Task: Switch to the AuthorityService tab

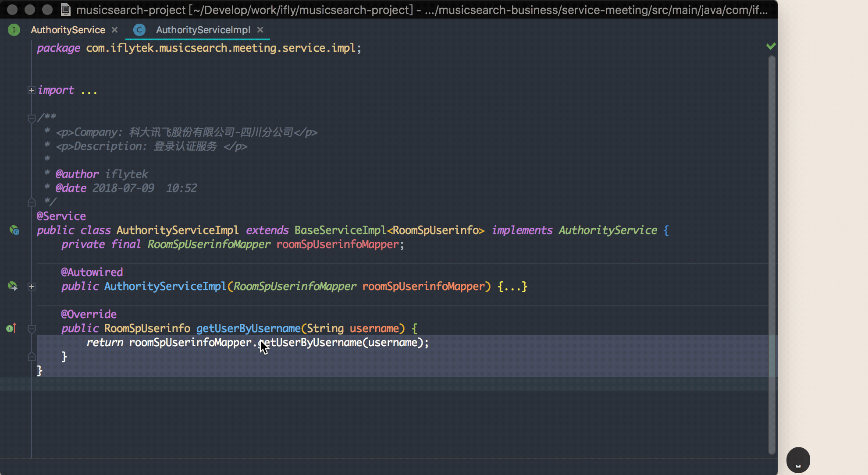Action: [x=68, y=30]
